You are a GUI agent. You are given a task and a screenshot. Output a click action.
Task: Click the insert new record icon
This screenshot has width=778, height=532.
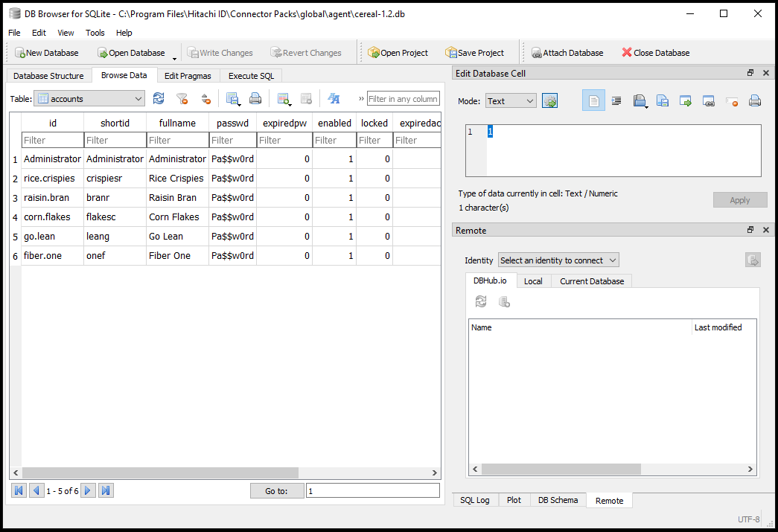tap(283, 99)
